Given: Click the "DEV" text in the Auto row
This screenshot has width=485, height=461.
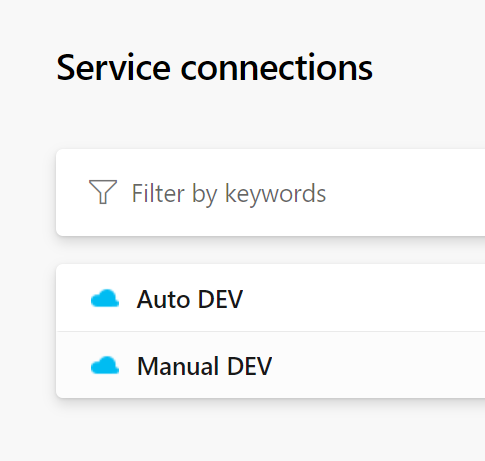Looking at the screenshot, I should (220, 299).
